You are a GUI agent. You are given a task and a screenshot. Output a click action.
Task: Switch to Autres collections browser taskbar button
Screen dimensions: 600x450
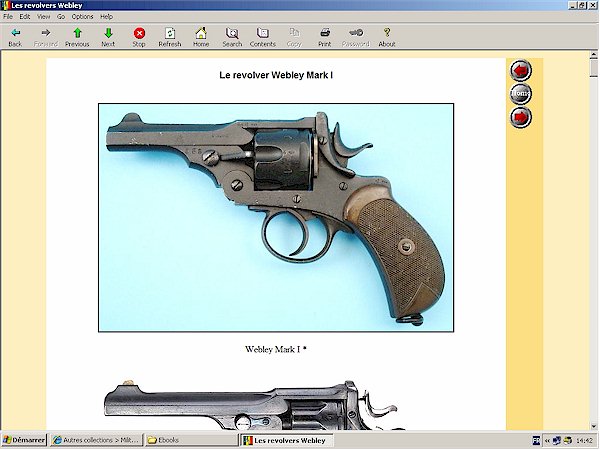tap(96, 440)
